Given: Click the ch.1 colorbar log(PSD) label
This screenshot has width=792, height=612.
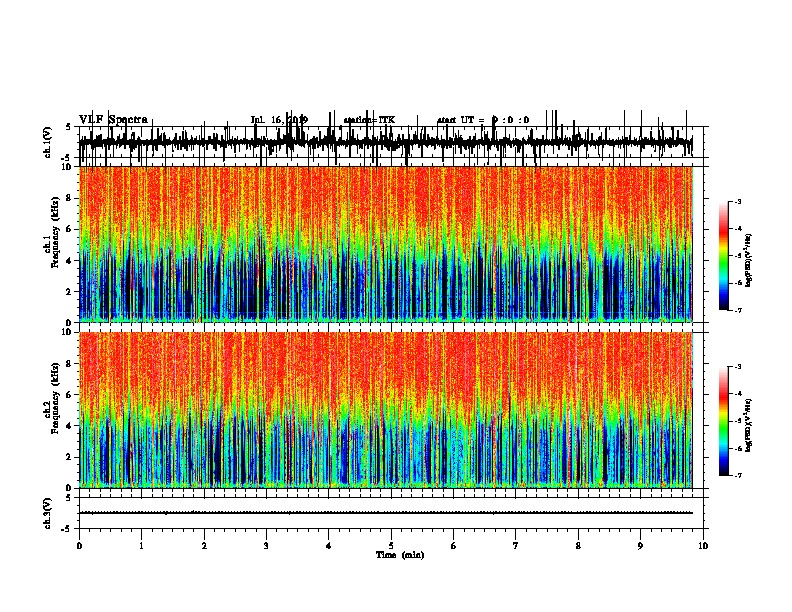Looking at the screenshot, I should click(x=749, y=260).
